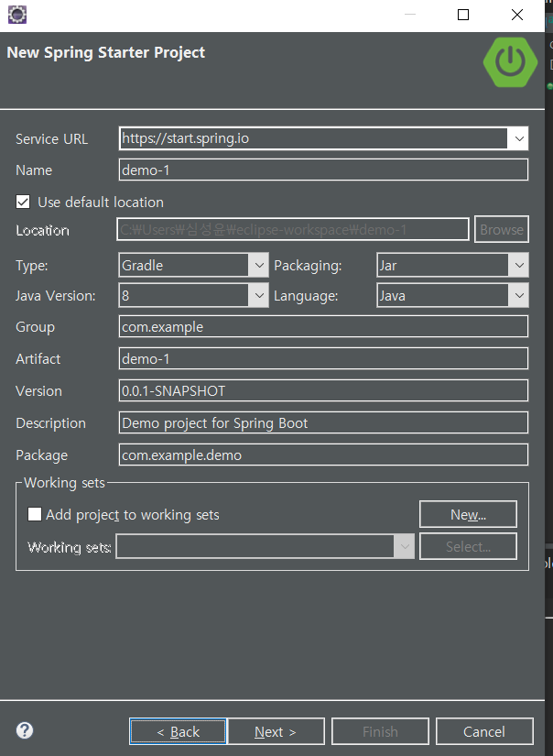
Task: Expand the Service URL dropdown arrow
Action: tap(519, 139)
